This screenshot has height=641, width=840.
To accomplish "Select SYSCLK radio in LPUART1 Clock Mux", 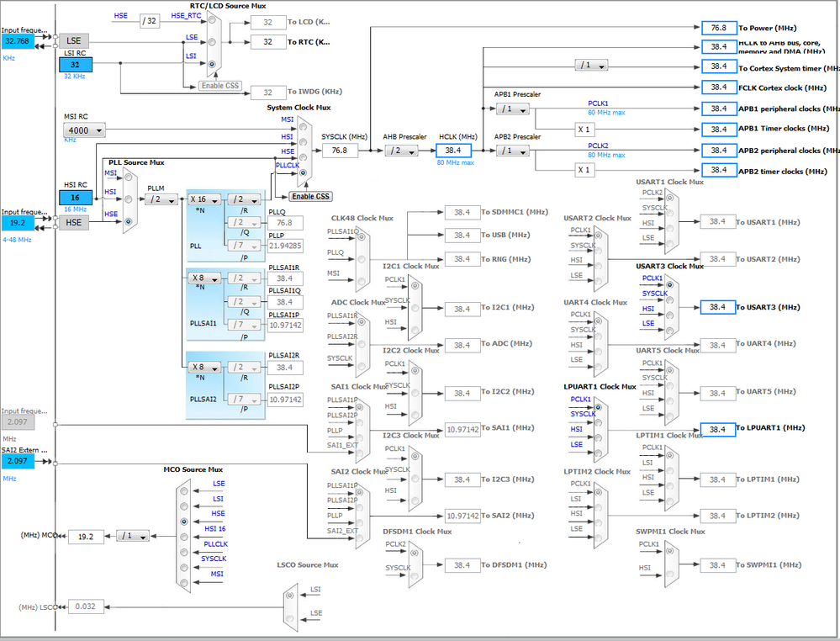I will click(599, 422).
